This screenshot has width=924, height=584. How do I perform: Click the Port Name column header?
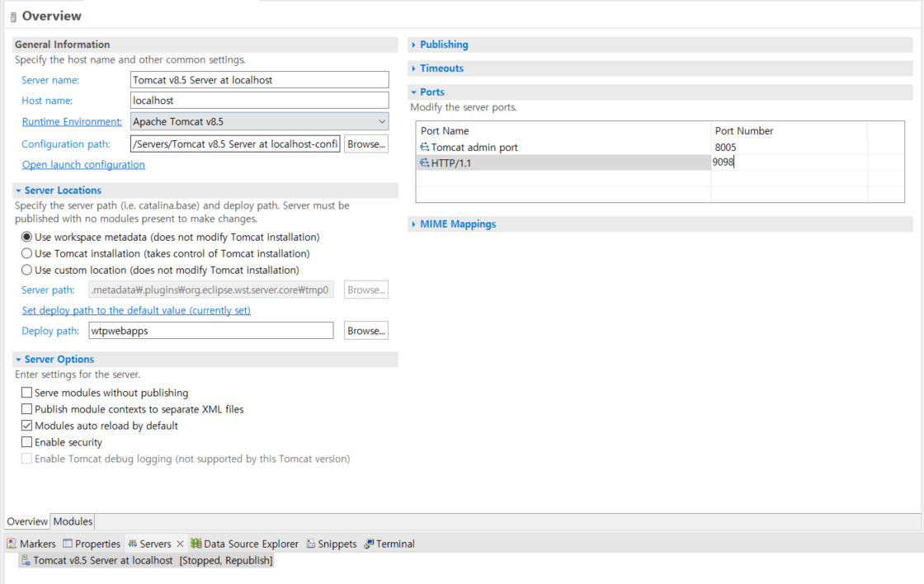coord(563,131)
